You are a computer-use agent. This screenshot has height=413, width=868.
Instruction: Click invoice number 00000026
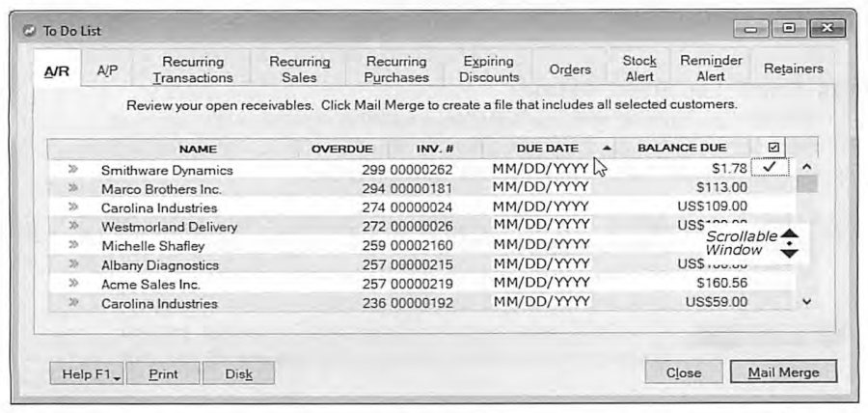click(x=421, y=227)
